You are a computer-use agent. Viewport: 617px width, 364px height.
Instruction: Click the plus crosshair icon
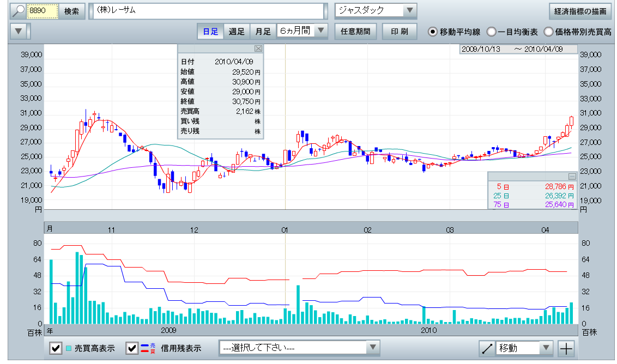(x=567, y=349)
